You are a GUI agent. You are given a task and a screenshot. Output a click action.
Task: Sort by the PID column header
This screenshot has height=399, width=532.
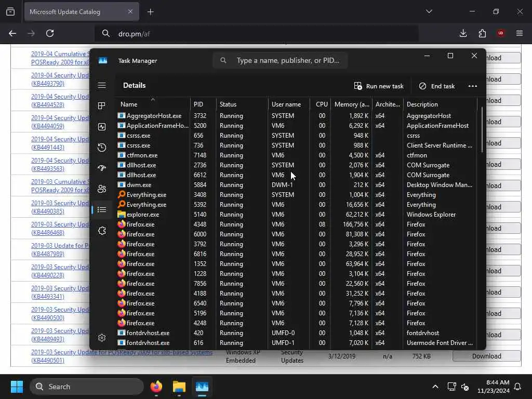[x=203, y=104]
